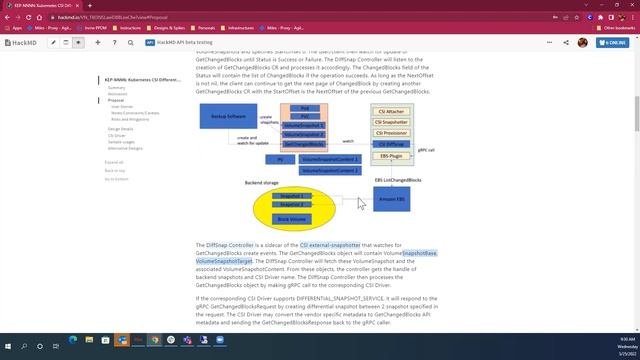Open File Explorer from taskbar
640x360 pixels.
pyautogui.click(x=89, y=340)
